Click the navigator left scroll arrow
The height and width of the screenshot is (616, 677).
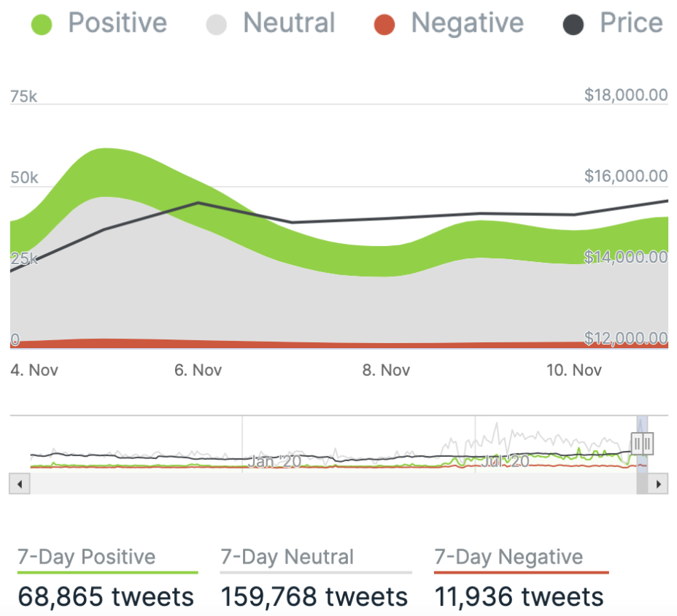tap(20, 483)
